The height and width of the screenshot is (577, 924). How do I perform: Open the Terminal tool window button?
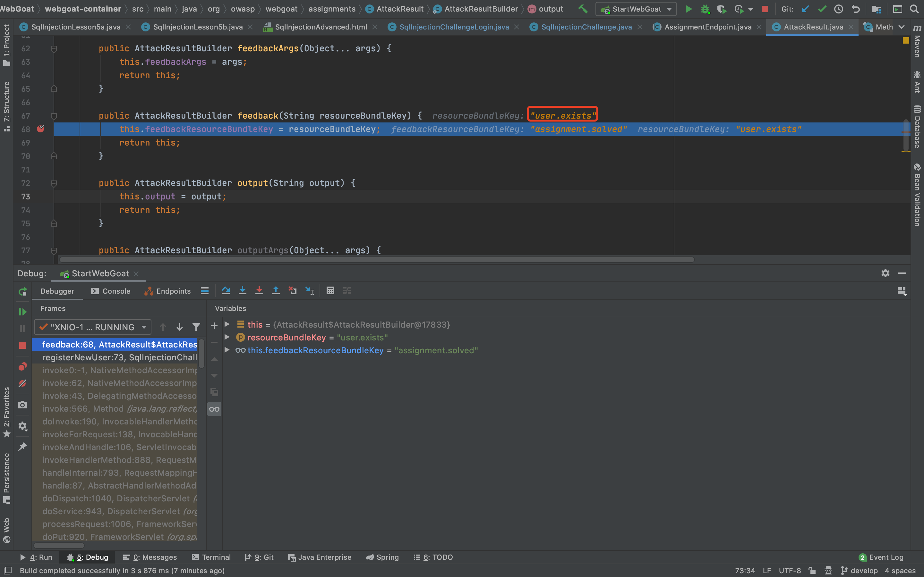point(211,557)
